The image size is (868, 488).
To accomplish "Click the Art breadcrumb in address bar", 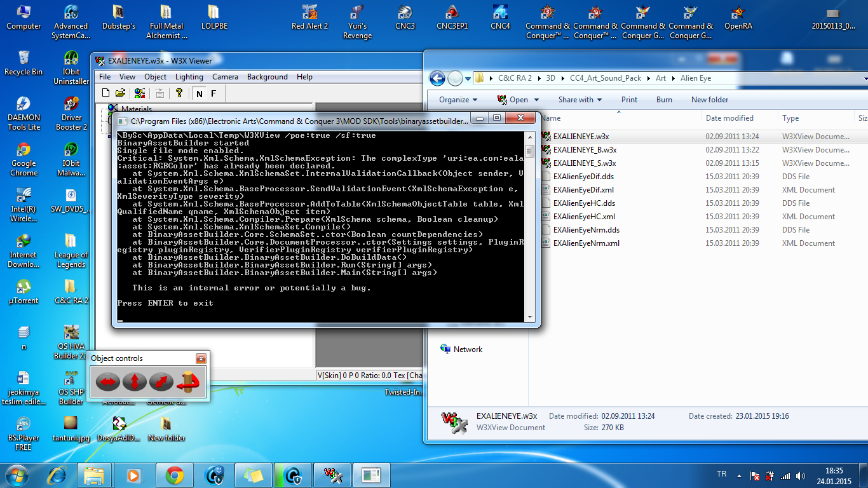I will click(x=661, y=78).
